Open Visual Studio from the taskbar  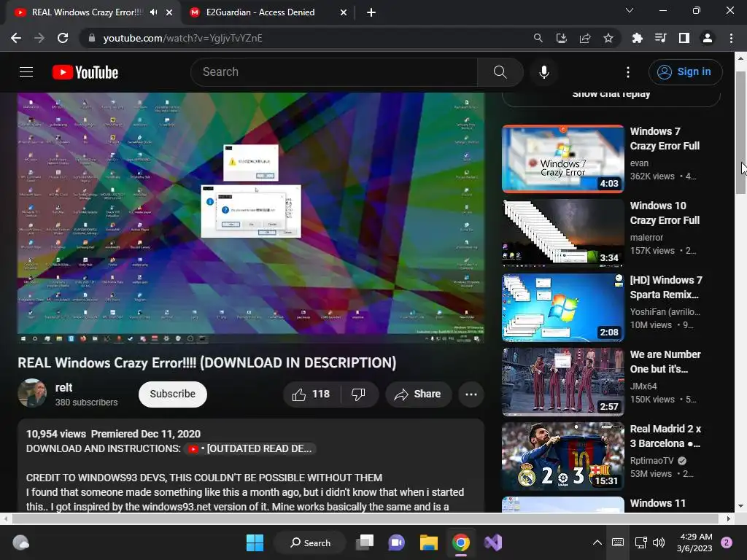493,542
